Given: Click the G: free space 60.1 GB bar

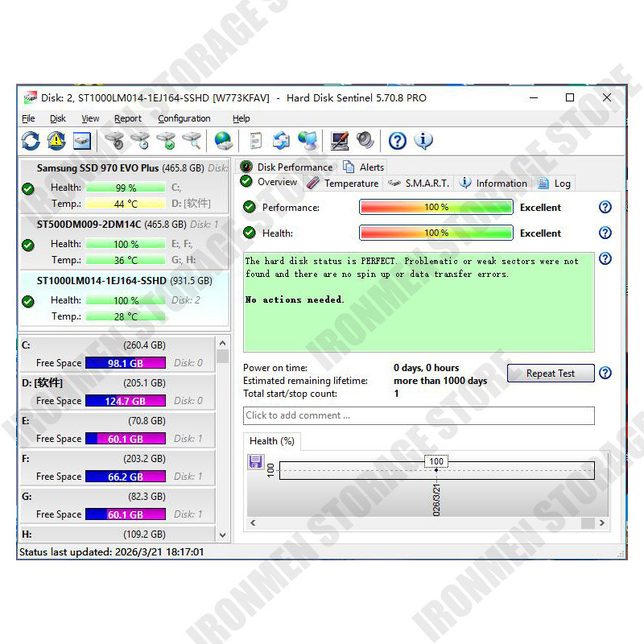Looking at the screenshot, I should coord(126,514).
